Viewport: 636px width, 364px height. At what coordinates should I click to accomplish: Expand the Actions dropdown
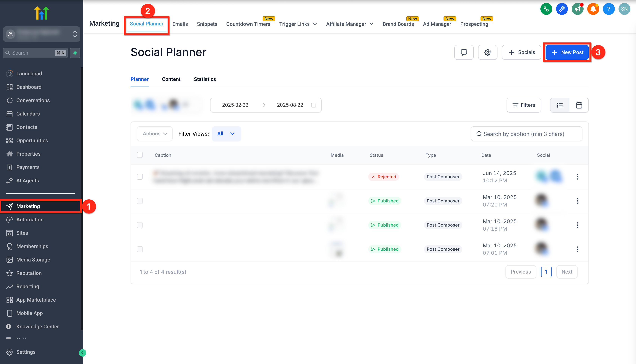pyautogui.click(x=154, y=134)
